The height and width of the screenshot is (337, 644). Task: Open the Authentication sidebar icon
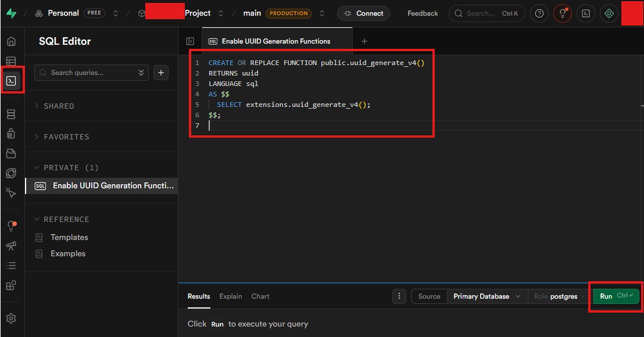click(x=11, y=134)
